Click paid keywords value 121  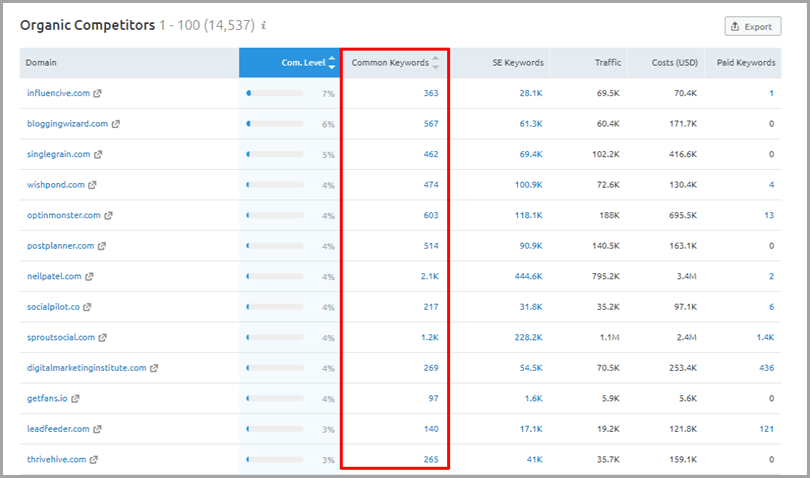pos(767,428)
